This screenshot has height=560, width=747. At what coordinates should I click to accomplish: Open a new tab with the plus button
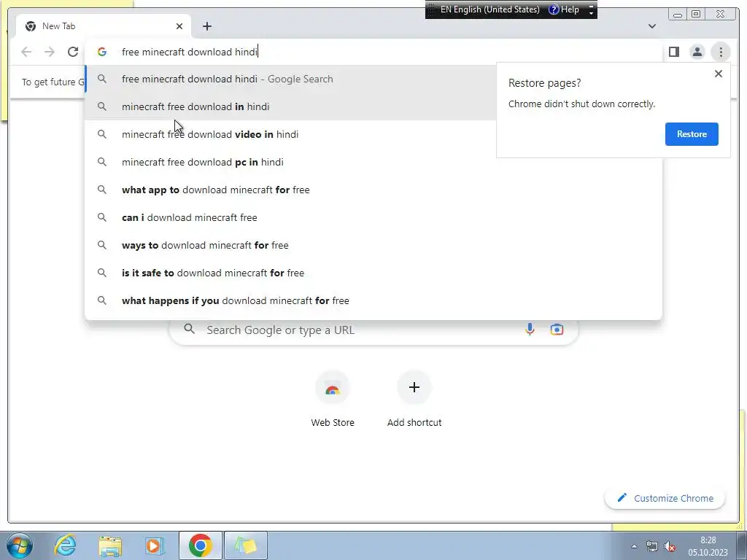[206, 26]
